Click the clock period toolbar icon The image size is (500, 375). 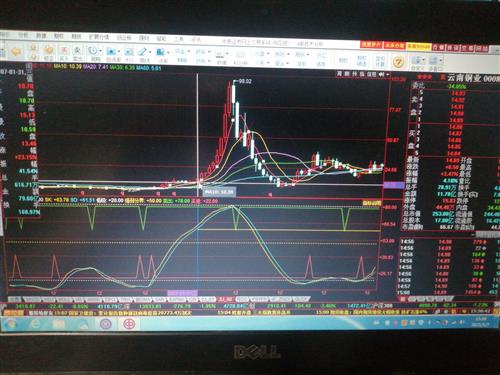point(93,51)
